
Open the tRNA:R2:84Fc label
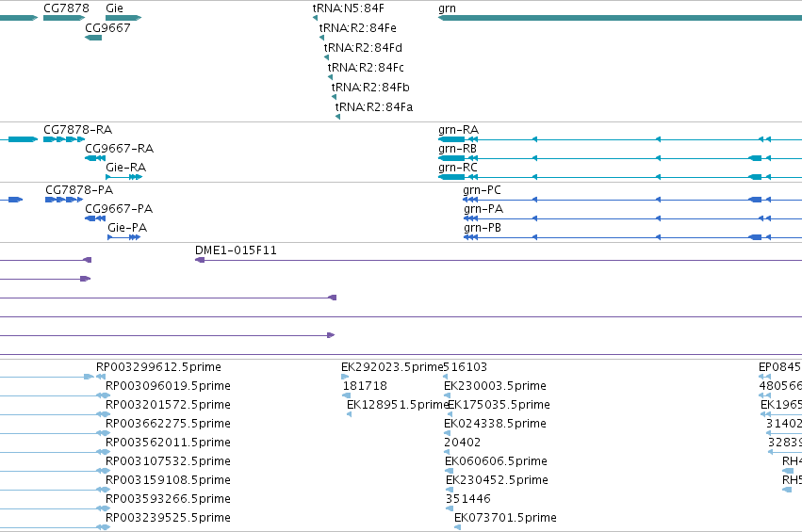click(366, 67)
